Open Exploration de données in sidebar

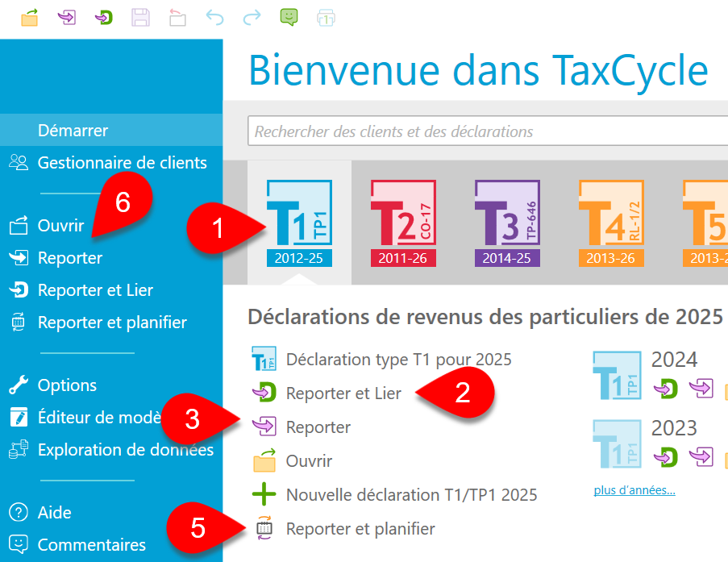coord(111,450)
